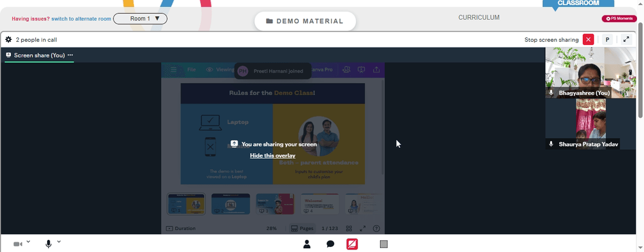
Task: Open call settings gear icon
Action: coord(8,40)
